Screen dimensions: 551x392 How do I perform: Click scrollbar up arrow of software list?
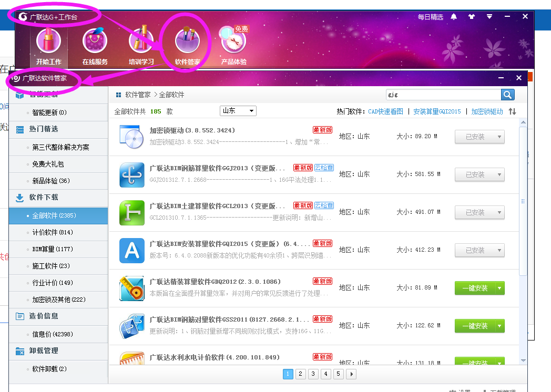click(x=523, y=122)
